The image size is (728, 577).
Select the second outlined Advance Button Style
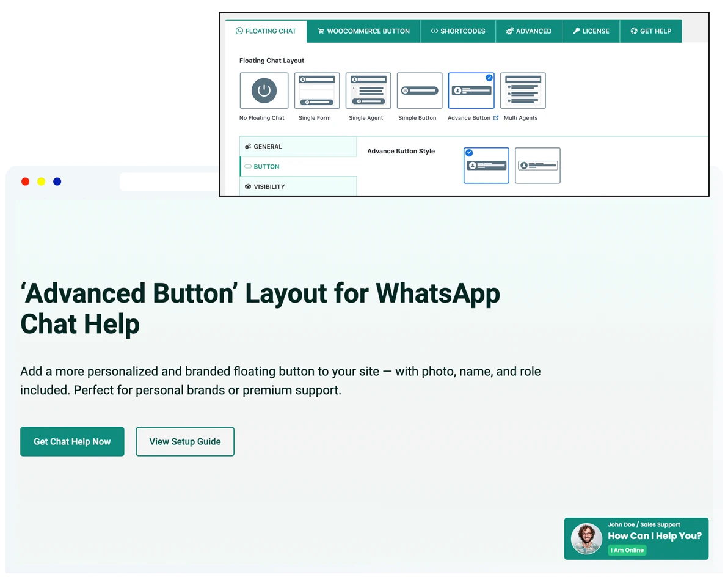(537, 166)
